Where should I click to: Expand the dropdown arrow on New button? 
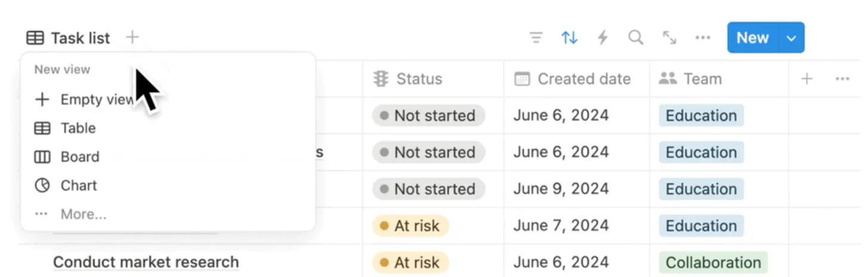point(791,38)
